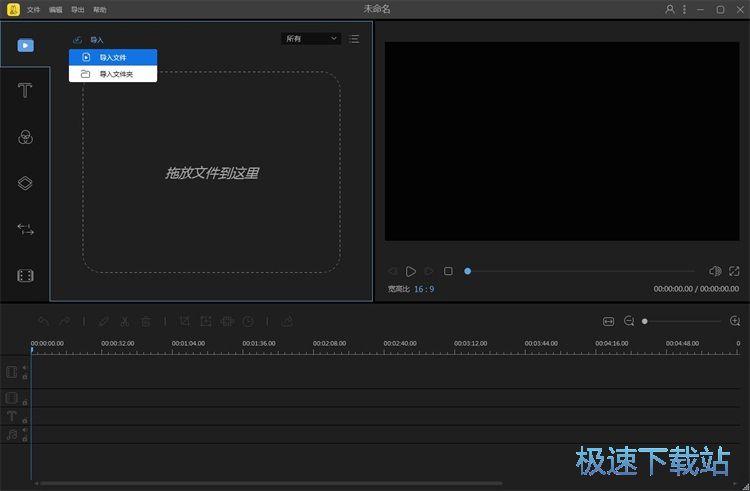
Task: Click the text track T icon
Action: click(11, 416)
